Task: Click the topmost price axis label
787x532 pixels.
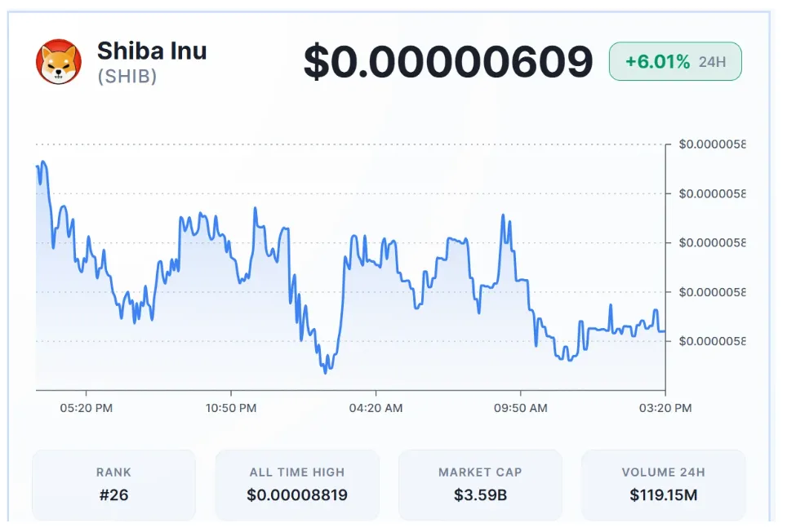Action: 711,145
